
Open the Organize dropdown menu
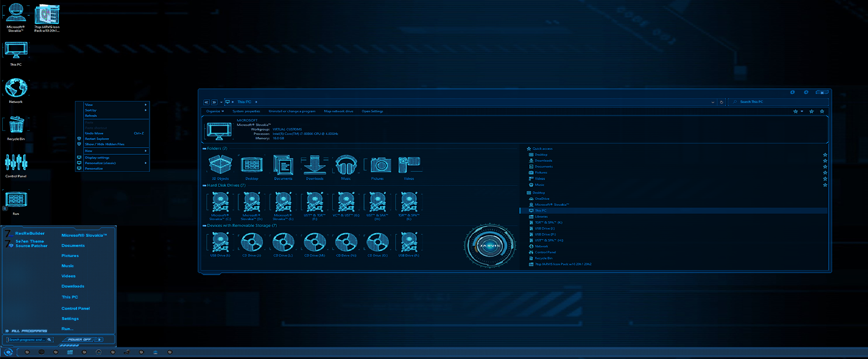(x=215, y=111)
